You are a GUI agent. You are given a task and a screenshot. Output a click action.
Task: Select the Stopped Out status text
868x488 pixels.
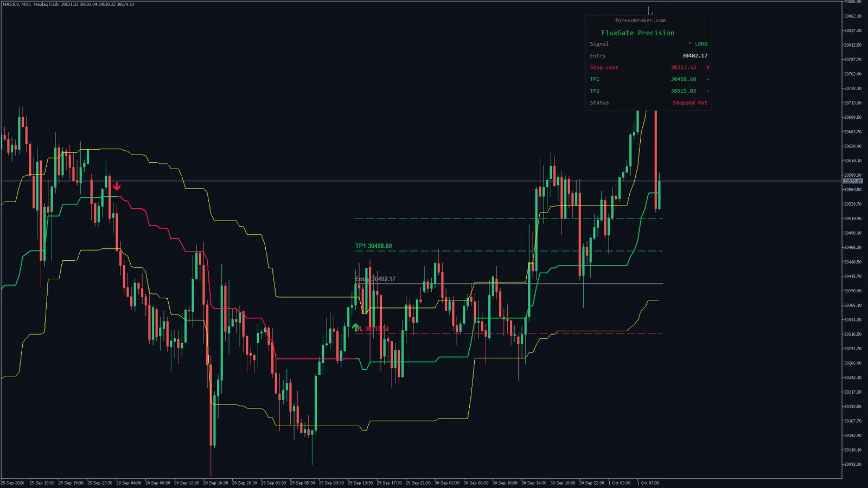click(x=690, y=102)
